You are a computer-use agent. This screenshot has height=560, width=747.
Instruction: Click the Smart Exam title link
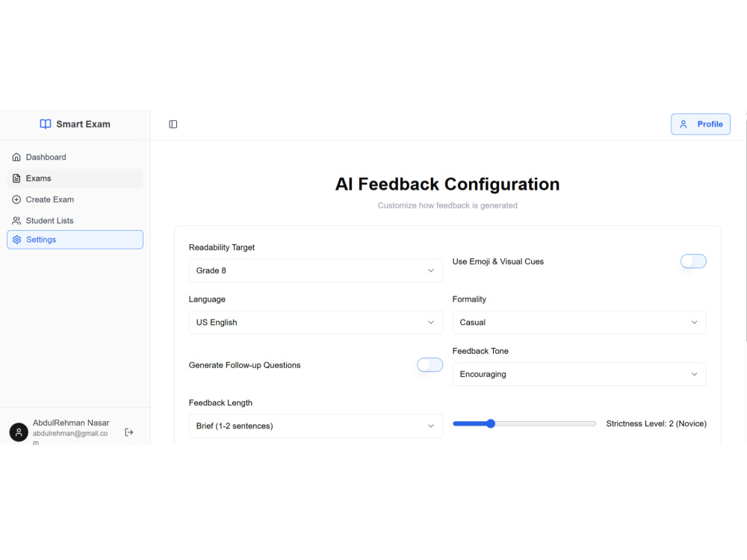point(84,124)
